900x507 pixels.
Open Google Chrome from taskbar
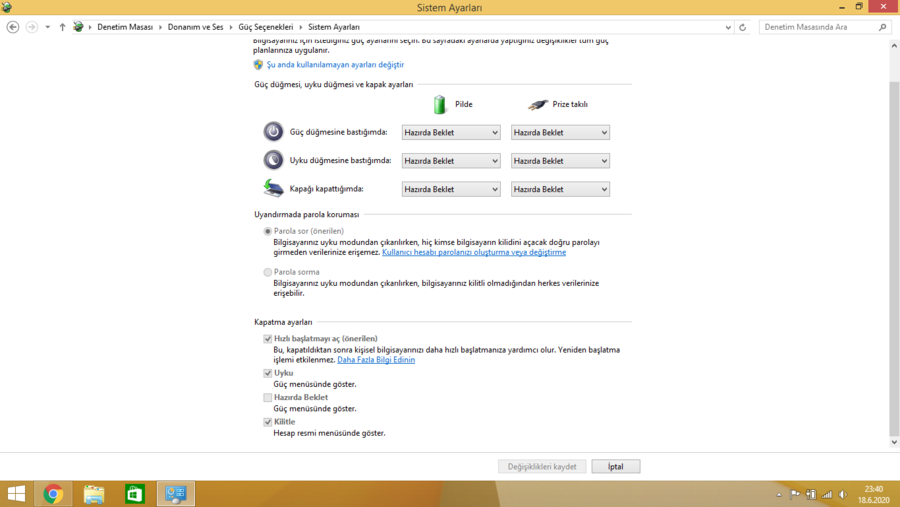tap(53, 494)
